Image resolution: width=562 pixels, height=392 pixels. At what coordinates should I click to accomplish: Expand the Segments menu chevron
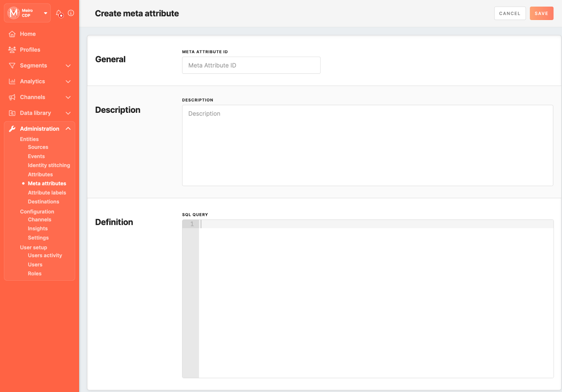click(68, 66)
